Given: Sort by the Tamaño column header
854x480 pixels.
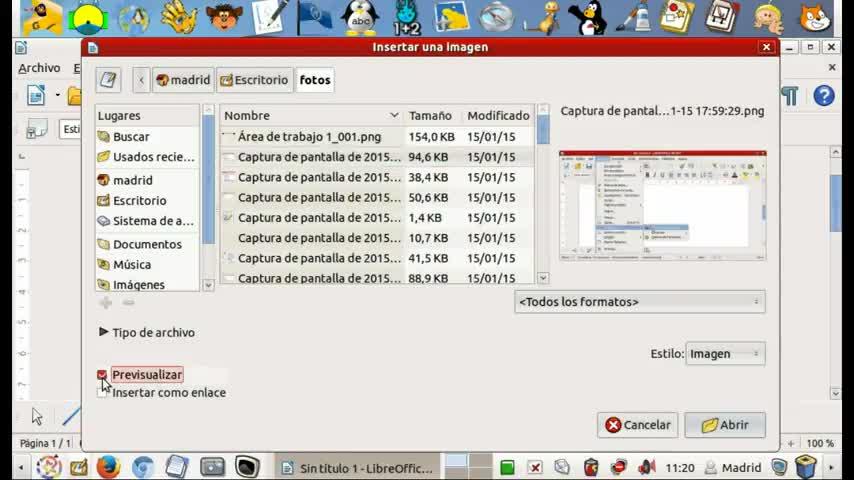Looking at the screenshot, I should [430, 116].
